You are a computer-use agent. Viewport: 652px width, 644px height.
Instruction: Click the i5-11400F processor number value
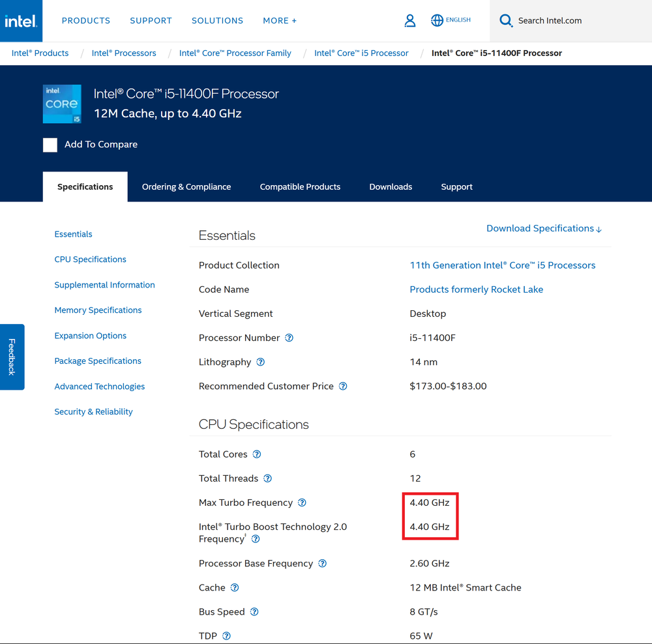[432, 338]
